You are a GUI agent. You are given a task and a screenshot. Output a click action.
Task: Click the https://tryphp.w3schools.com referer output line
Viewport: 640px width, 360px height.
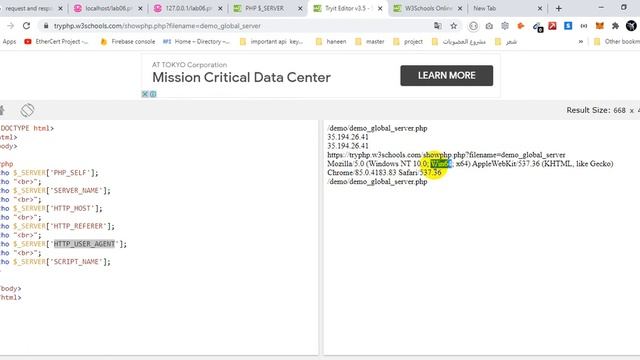click(x=446, y=155)
